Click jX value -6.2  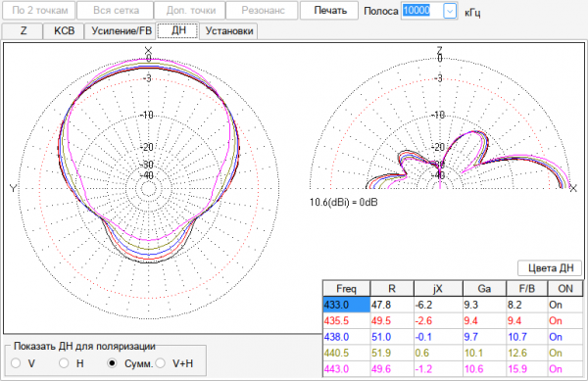click(438, 305)
